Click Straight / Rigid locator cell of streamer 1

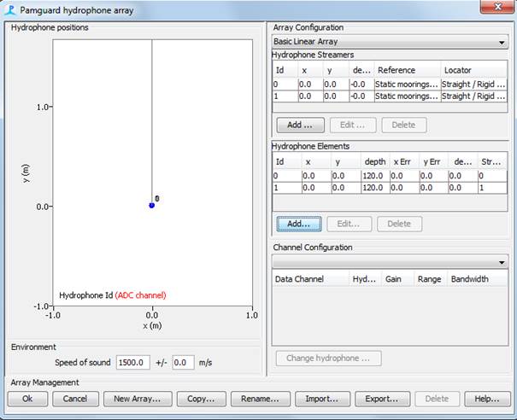click(x=473, y=96)
